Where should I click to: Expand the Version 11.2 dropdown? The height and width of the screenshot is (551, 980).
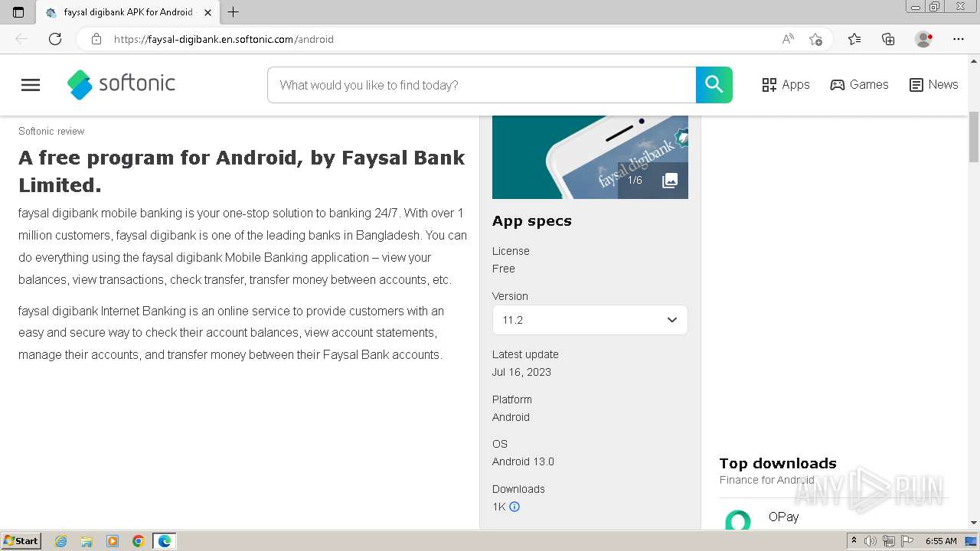[x=590, y=320]
